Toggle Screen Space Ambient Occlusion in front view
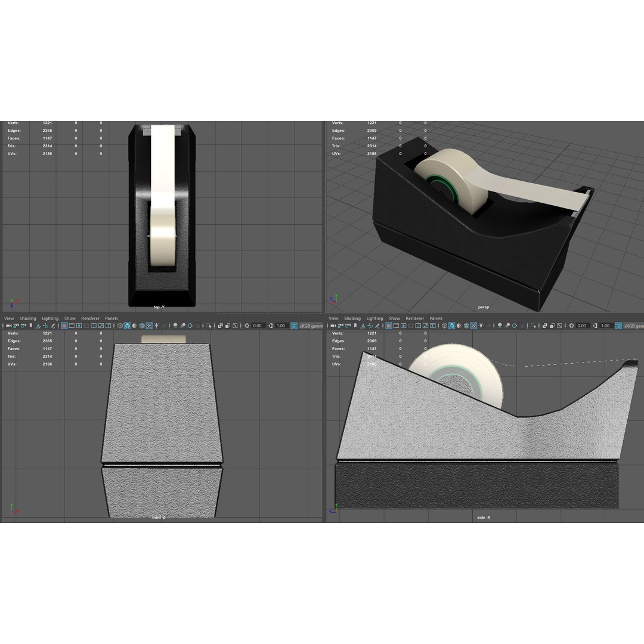The height and width of the screenshot is (644, 644). point(175,326)
